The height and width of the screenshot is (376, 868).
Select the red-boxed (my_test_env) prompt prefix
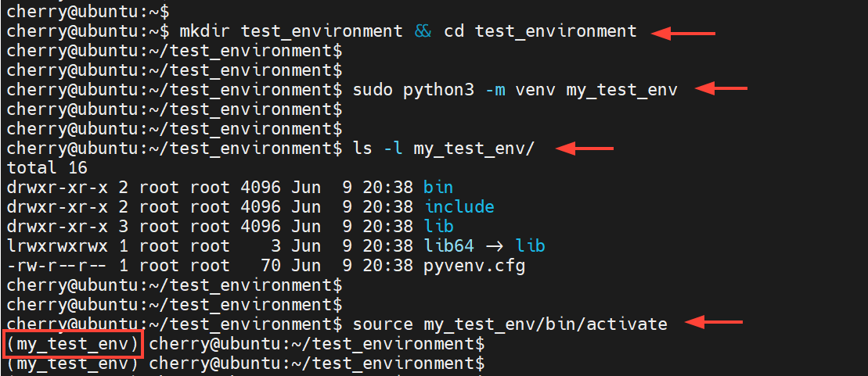(x=73, y=343)
